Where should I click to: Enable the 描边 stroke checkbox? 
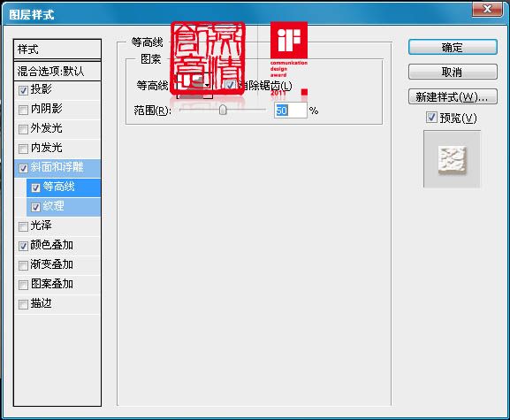[x=23, y=304]
